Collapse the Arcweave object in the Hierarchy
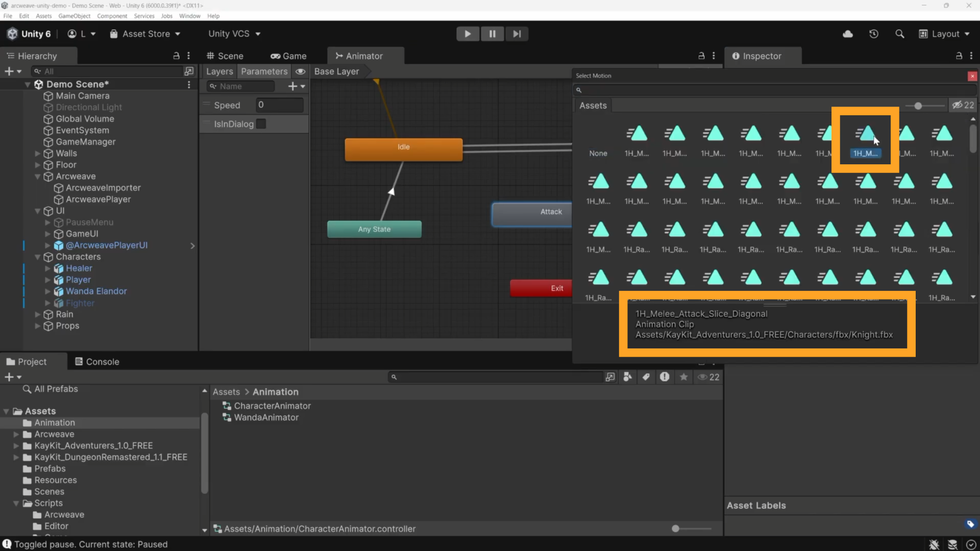 [x=37, y=177]
